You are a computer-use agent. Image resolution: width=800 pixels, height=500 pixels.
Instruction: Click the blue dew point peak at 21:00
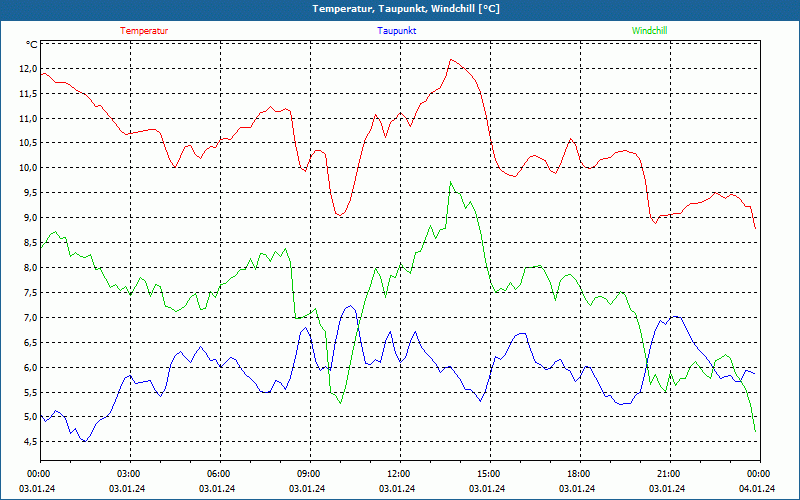coord(674,316)
